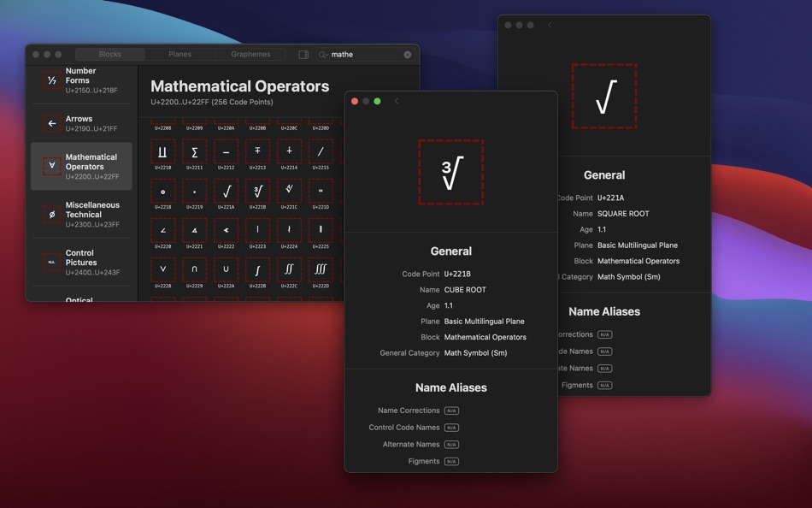This screenshot has width=812, height=508.
Task: Select the ring operator glyph U+2218
Action: (x=162, y=192)
